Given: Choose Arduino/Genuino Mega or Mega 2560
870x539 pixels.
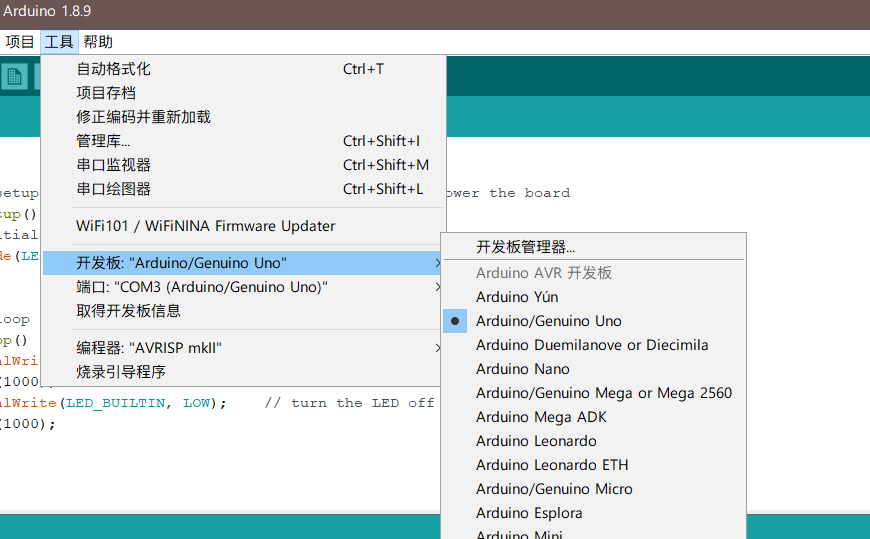Looking at the screenshot, I should click(x=594, y=393).
